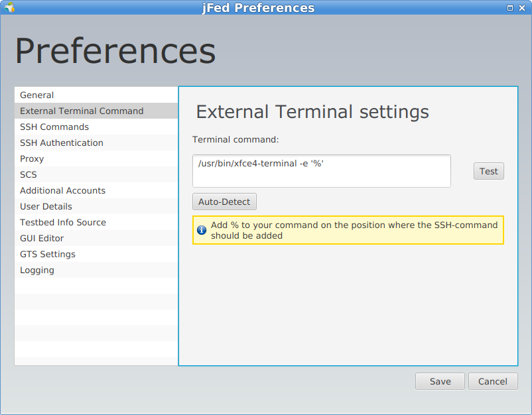Image resolution: width=532 pixels, height=415 pixels.
Task: Open the Proxy preferences
Action: (x=96, y=158)
